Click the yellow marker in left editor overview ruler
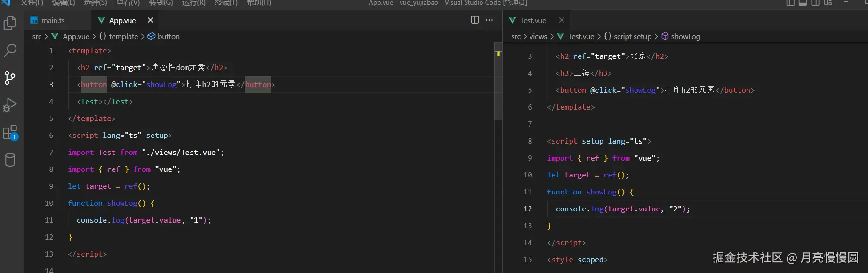This screenshot has height=273, width=868. click(x=498, y=54)
